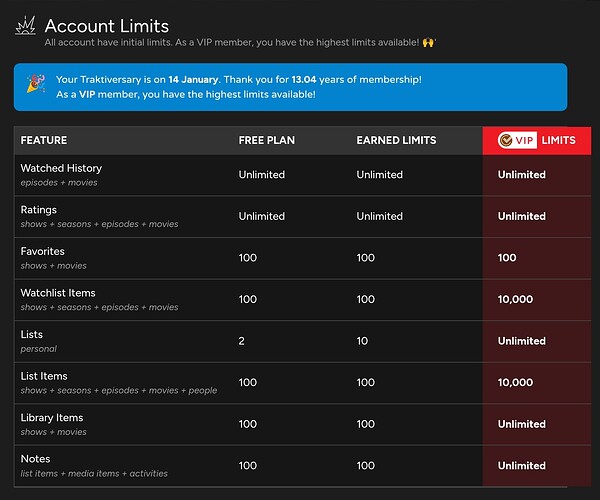600x500 pixels.
Task: Click Watchlist Items free plan 100 value
Action: click(x=248, y=300)
